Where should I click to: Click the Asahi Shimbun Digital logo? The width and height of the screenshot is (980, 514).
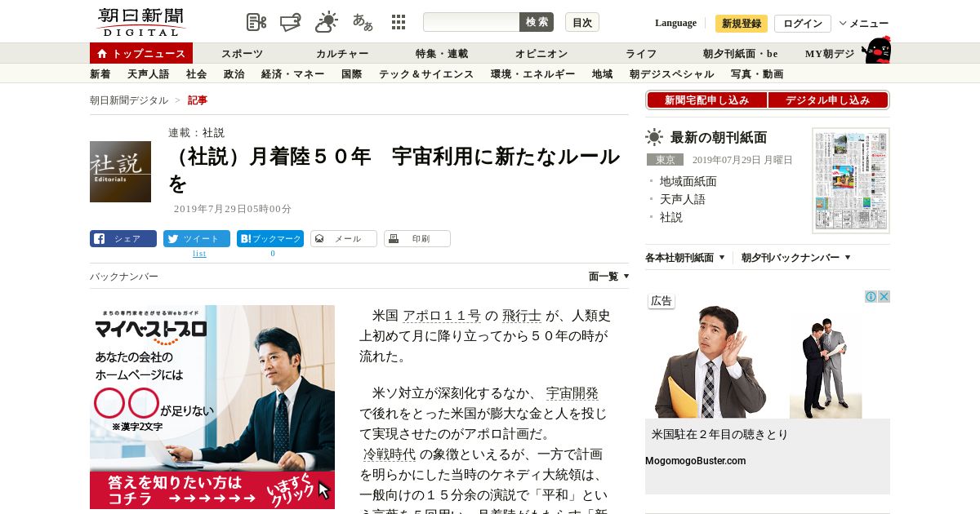click(140, 22)
